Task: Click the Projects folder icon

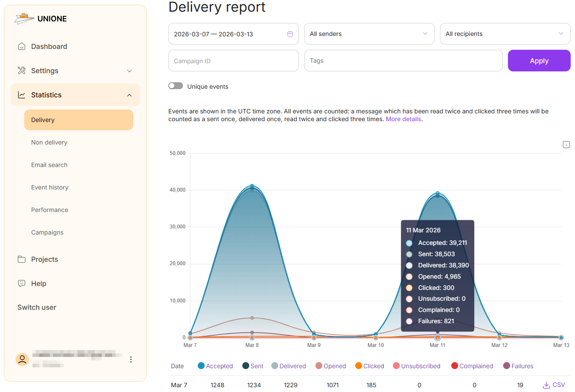Action: pos(22,259)
